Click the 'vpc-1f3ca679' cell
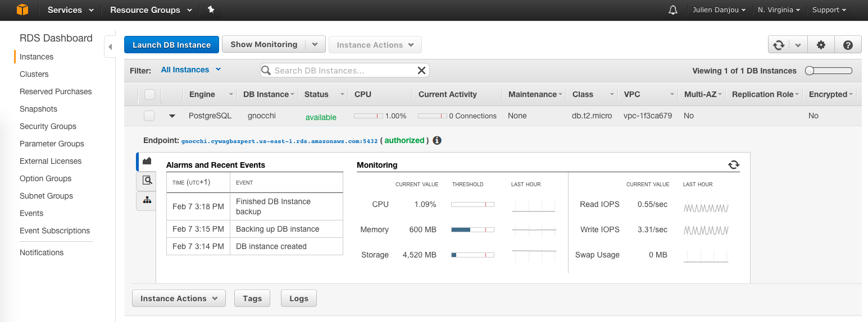This screenshot has height=322, width=868. [648, 116]
